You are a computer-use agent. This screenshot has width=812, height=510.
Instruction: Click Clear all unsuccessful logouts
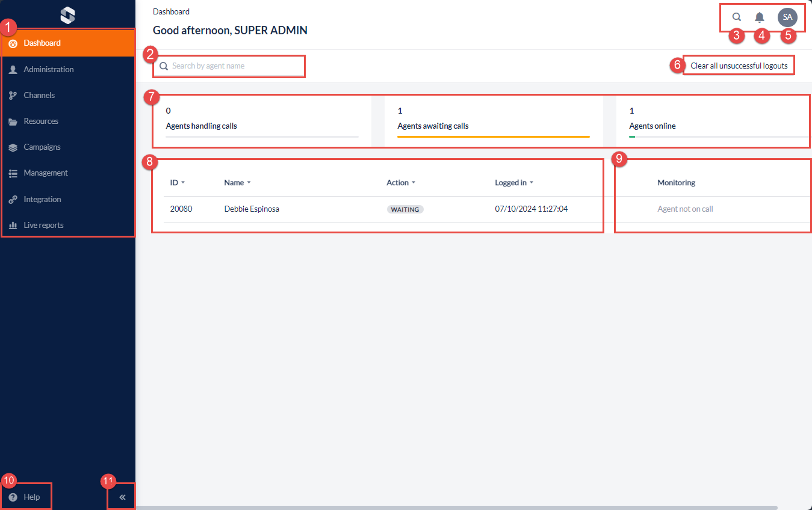[x=739, y=66]
